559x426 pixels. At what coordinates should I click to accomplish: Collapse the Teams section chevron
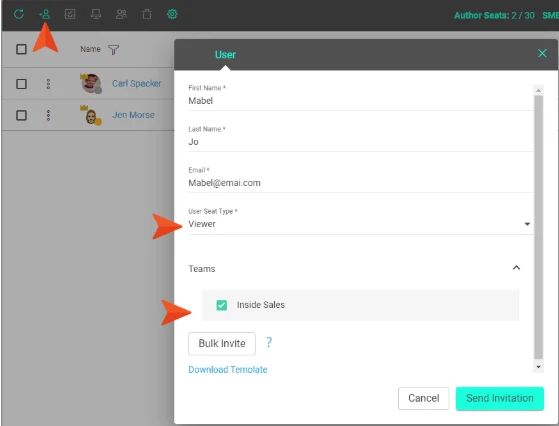pyautogui.click(x=516, y=268)
